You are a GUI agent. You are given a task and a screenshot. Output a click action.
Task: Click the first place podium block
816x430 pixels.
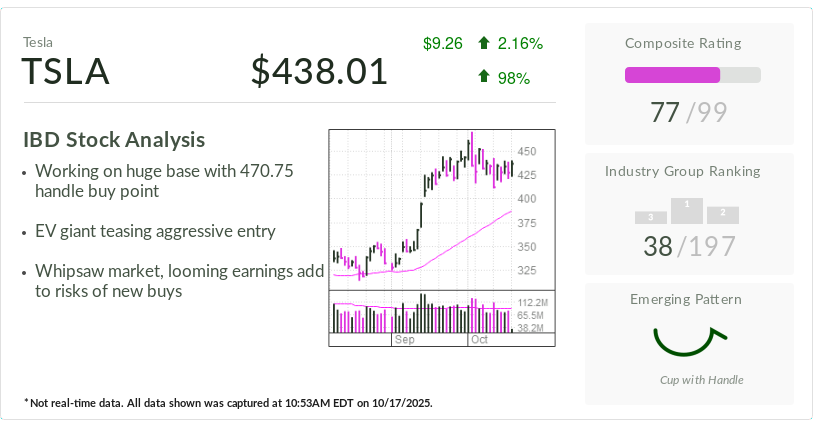[x=687, y=209]
